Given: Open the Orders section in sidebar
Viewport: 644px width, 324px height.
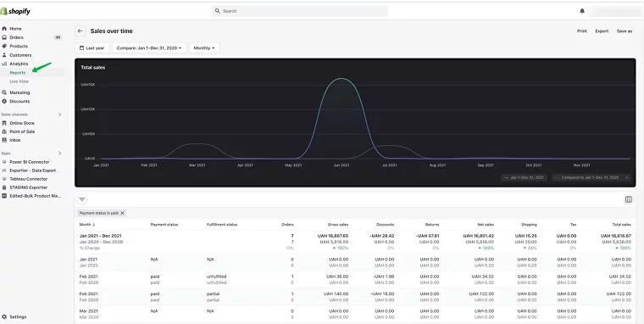Looking at the screenshot, I should pos(16,37).
